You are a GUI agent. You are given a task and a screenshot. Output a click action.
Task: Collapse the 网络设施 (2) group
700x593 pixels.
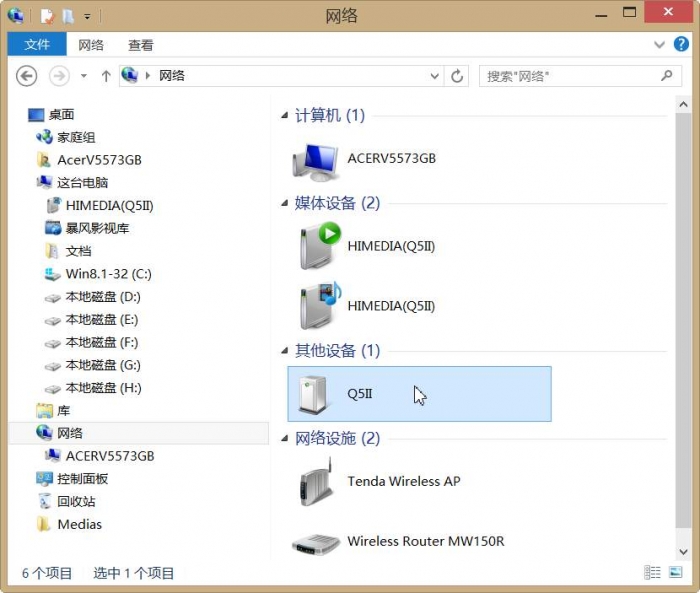(284, 438)
